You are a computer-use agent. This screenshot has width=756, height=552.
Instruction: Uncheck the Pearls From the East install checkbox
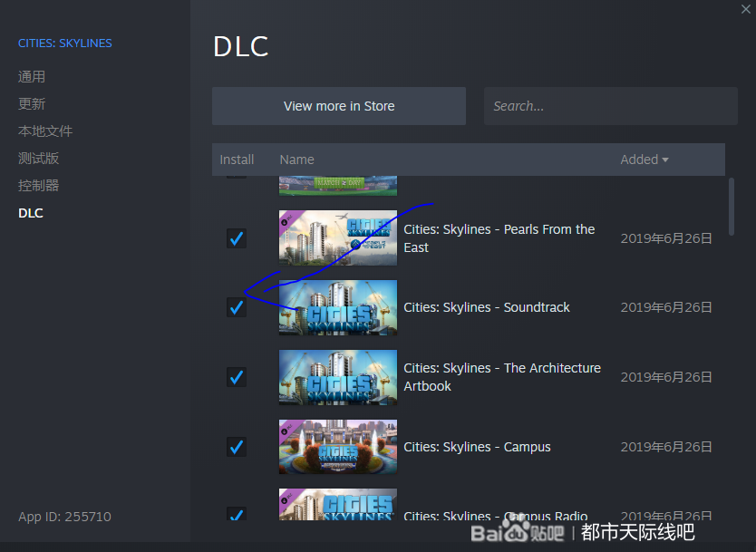pyautogui.click(x=237, y=238)
